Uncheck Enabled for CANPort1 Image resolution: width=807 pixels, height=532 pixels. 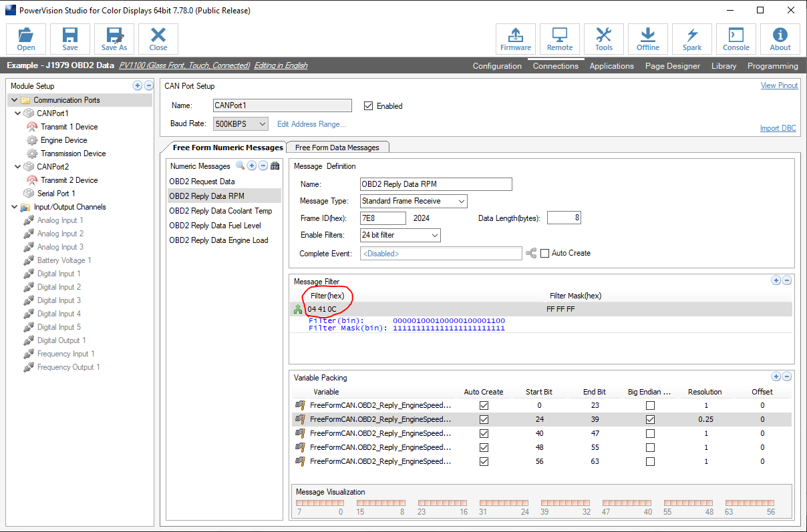(x=368, y=105)
